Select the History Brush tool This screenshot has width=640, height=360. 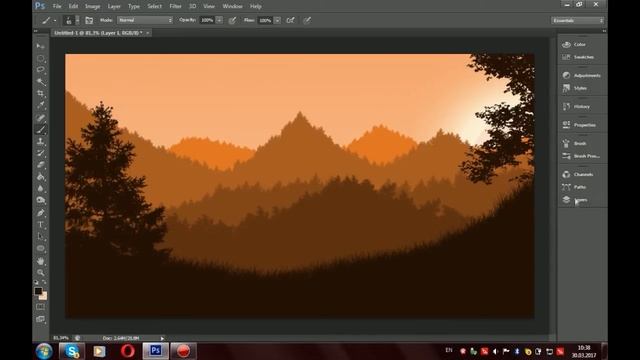point(40,153)
